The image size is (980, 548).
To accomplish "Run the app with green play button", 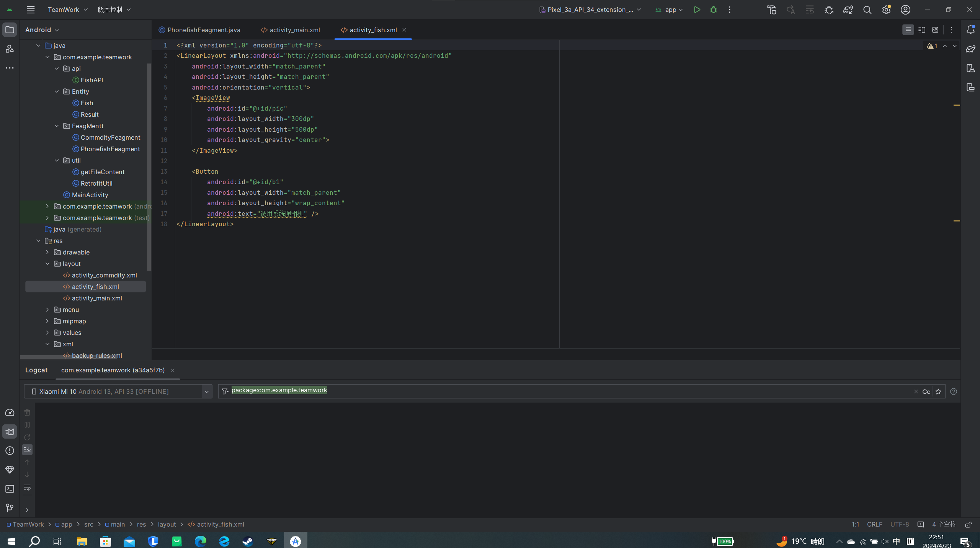I will [x=697, y=10].
